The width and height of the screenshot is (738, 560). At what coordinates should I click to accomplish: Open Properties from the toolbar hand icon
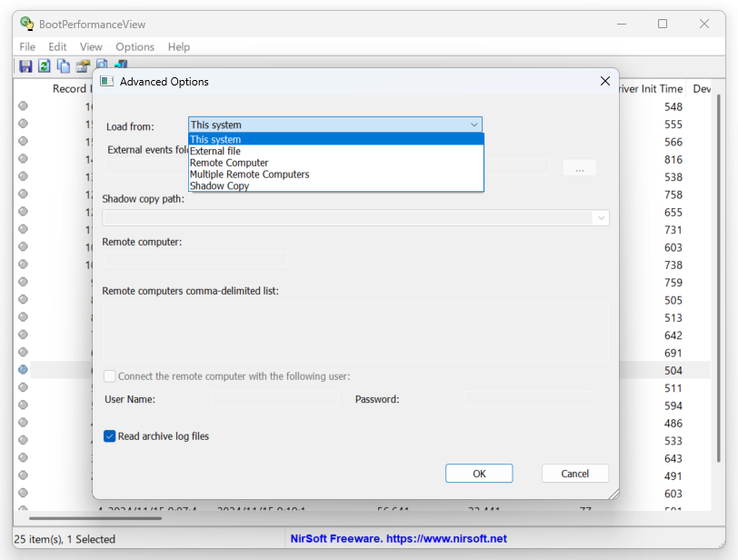coord(83,65)
